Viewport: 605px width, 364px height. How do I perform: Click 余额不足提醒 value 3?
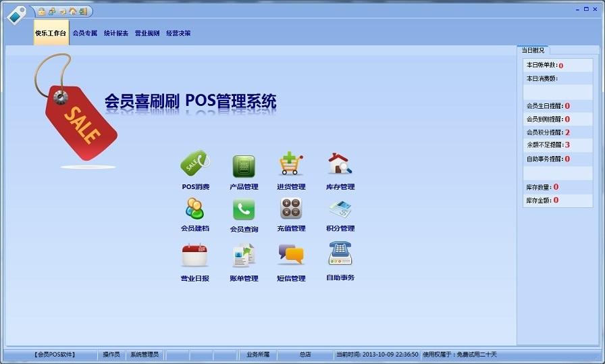[x=567, y=145]
